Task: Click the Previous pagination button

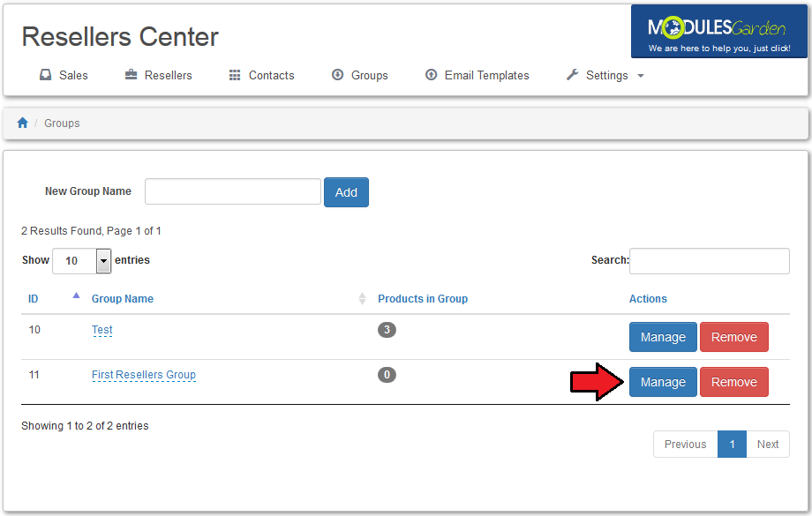Action: click(685, 444)
